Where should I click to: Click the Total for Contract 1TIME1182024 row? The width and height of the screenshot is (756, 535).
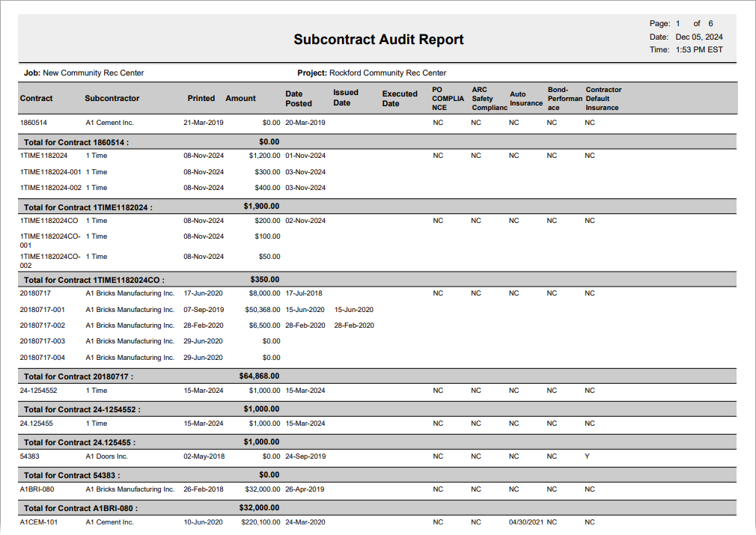coord(88,207)
